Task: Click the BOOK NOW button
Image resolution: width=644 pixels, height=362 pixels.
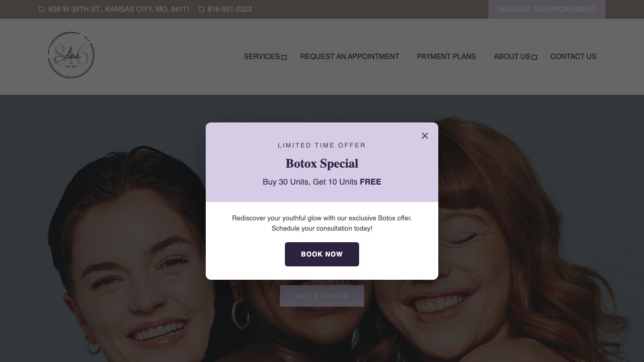Action: [322, 254]
